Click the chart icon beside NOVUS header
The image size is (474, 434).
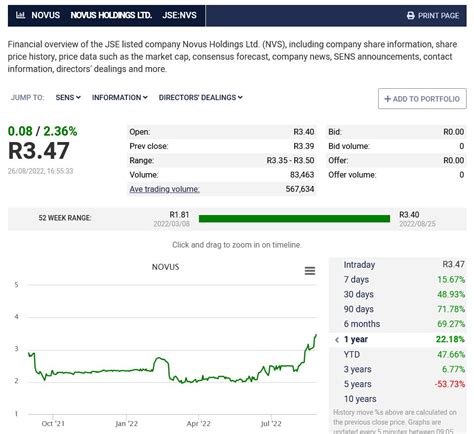[x=20, y=15]
